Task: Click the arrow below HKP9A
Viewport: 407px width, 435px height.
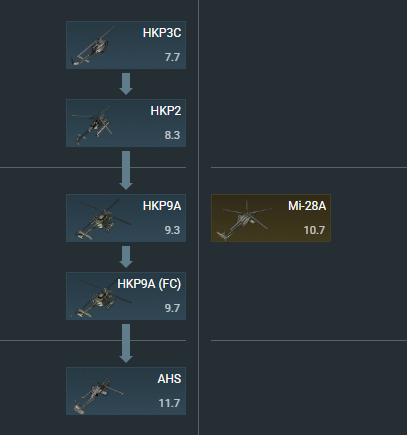Action: 126,257
